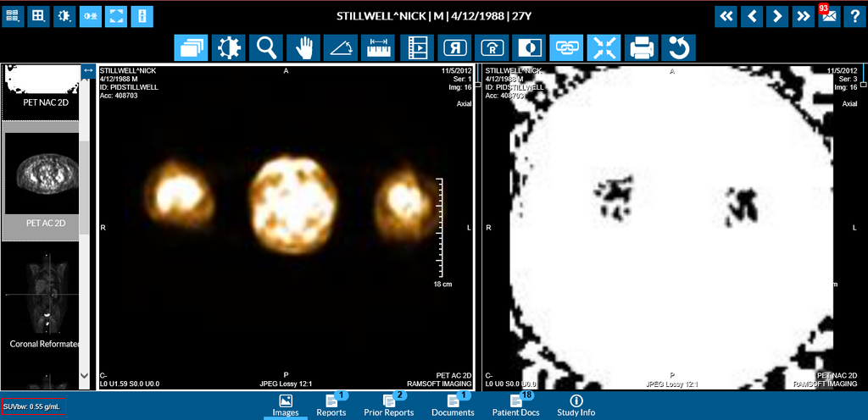Toggle series Link synchronization
868x420 pixels.
pyautogui.click(x=566, y=48)
